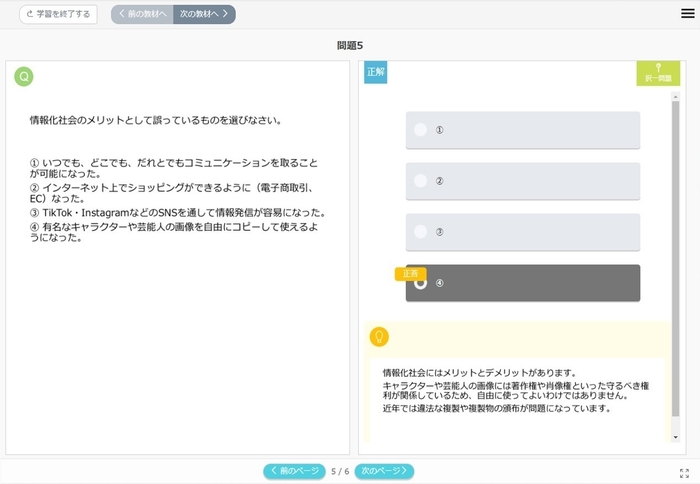Click the blue 正解 result badge
The width and height of the screenshot is (700, 484).
click(375, 72)
